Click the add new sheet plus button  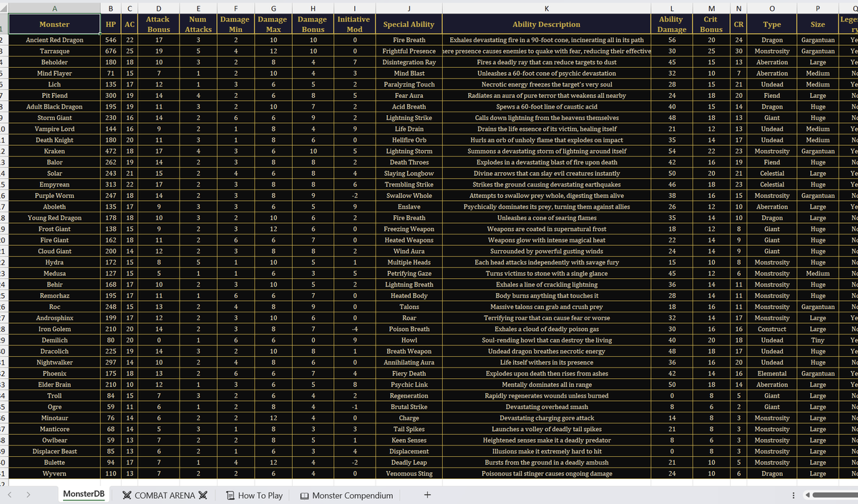pyautogui.click(x=427, y=495)
